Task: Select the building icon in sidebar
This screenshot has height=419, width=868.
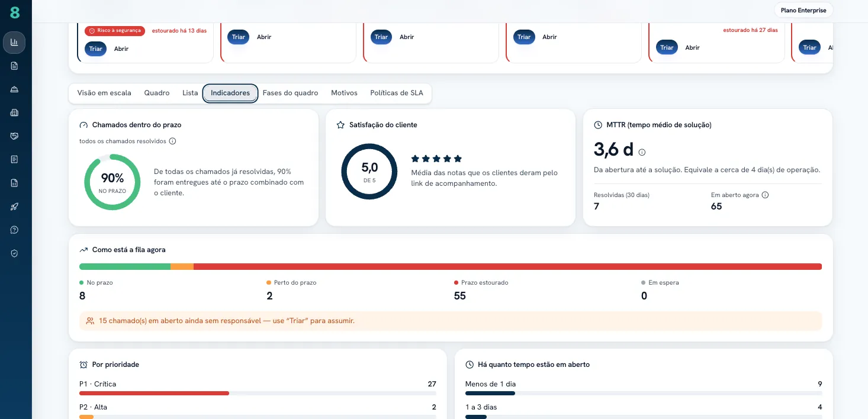Action: click(x=14, y=112)
